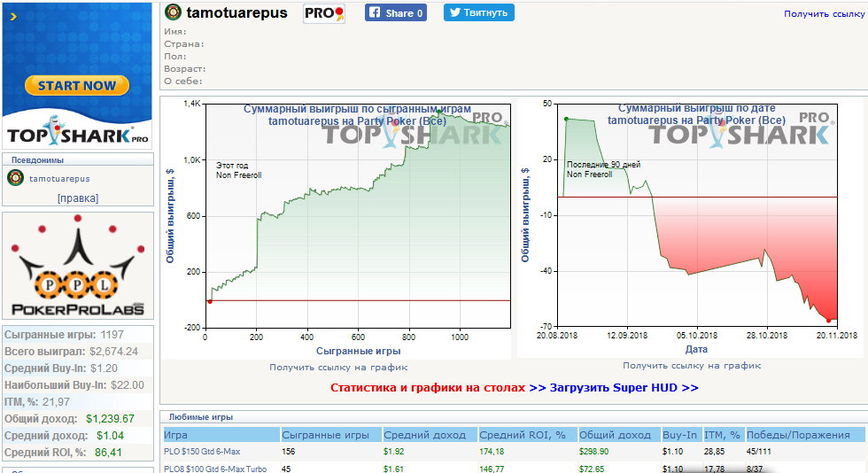This screenshot has width=868, height=473.
Task: Click the PRO badge next to tamotuarepus
Action: (324, 13)
